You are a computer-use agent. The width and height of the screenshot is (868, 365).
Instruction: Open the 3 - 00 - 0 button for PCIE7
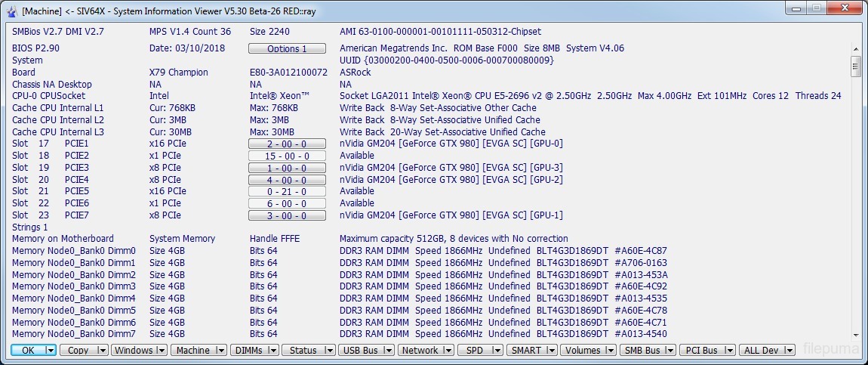[287, 215]
